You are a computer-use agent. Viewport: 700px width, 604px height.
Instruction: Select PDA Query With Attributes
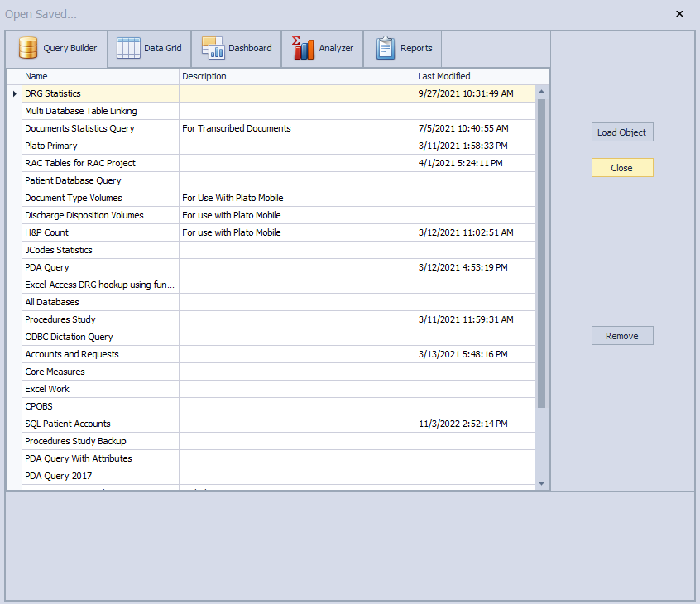[x=278, y=459]
